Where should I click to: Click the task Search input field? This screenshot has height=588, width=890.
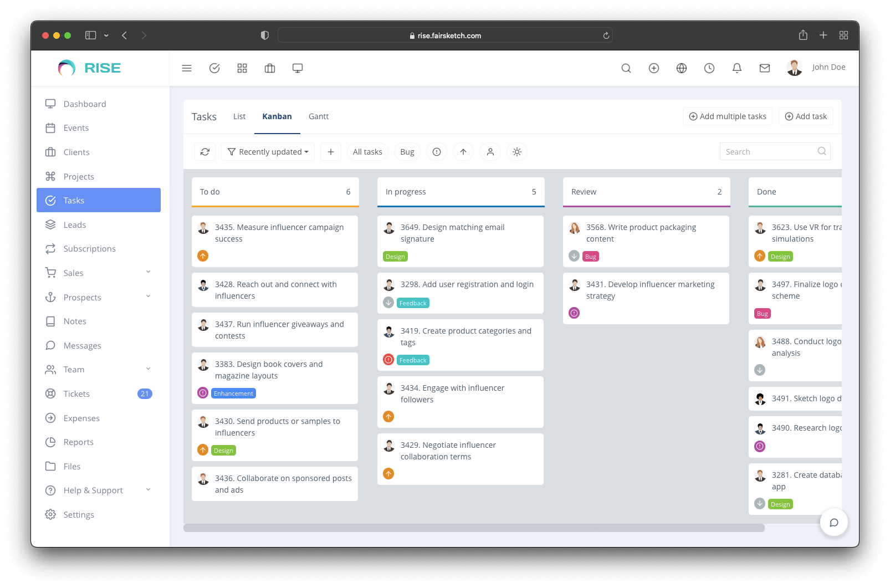[768, 152]
